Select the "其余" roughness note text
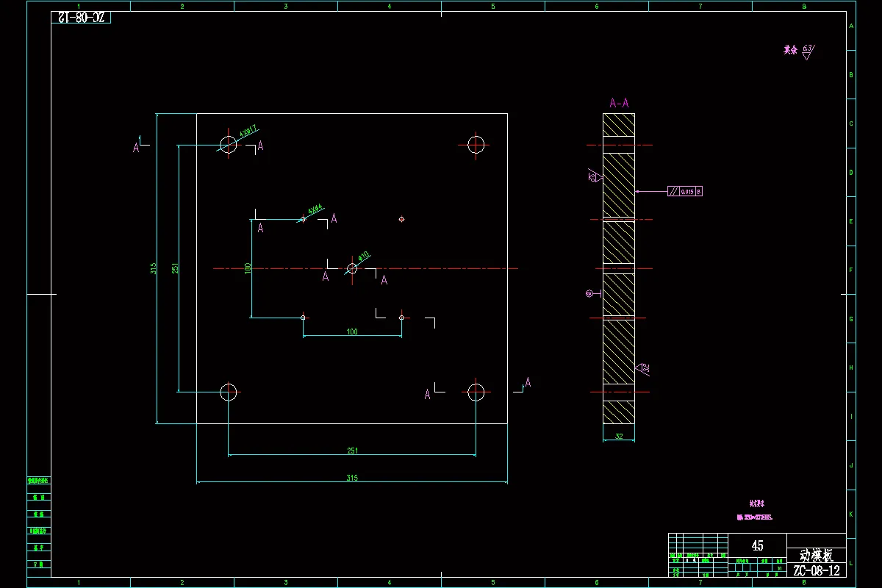Image resolution: width=882 pixels, height=588 pixels. point(790,50)
